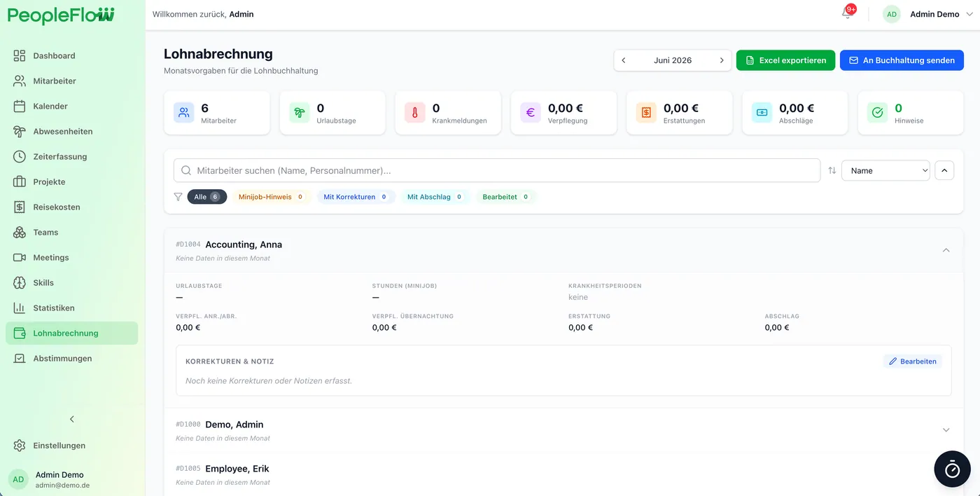Click the Krankmeldungen thermometer icon
The width and height of the screenshot is (980, 496).
(414, 112)
